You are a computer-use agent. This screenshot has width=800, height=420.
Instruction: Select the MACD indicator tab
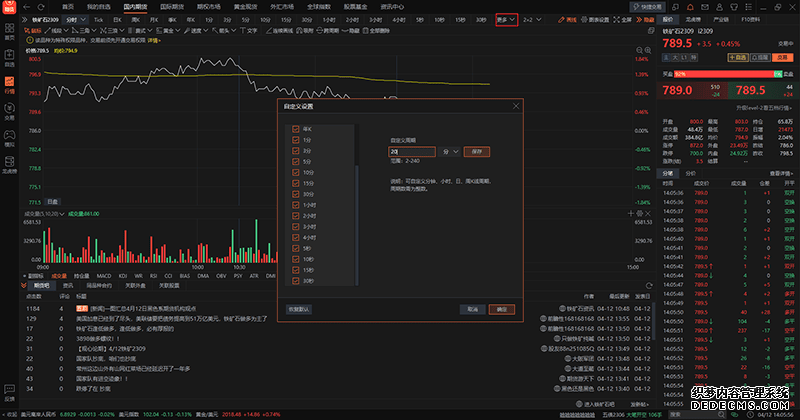click(106, 275)
